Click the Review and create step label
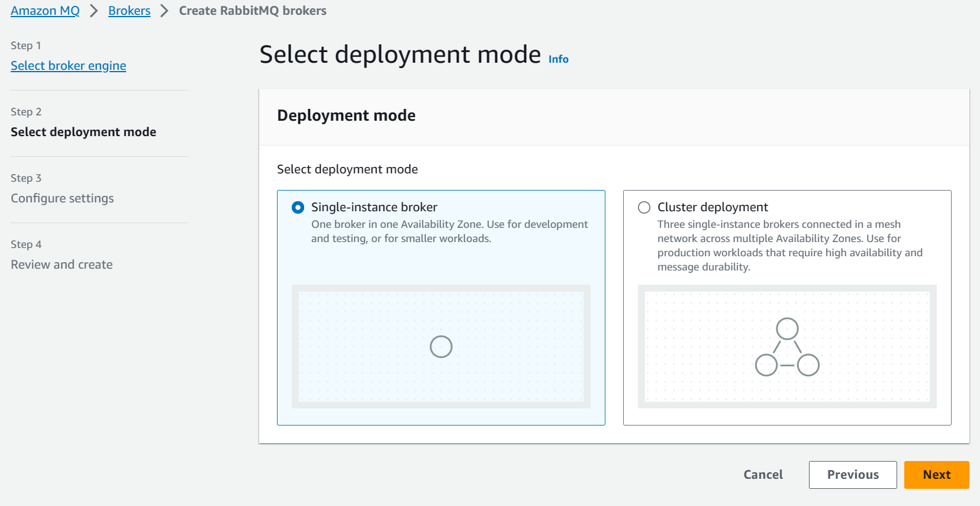Viewport: 980px width, 506px height. pyautogui.click(x=62, y=265)
